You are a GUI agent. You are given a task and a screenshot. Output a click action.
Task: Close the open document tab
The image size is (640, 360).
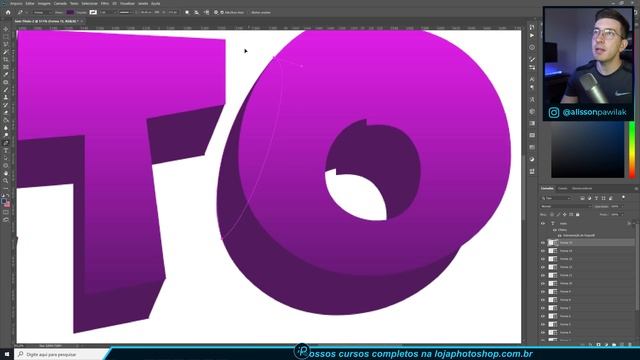click(x=82, y=21)
